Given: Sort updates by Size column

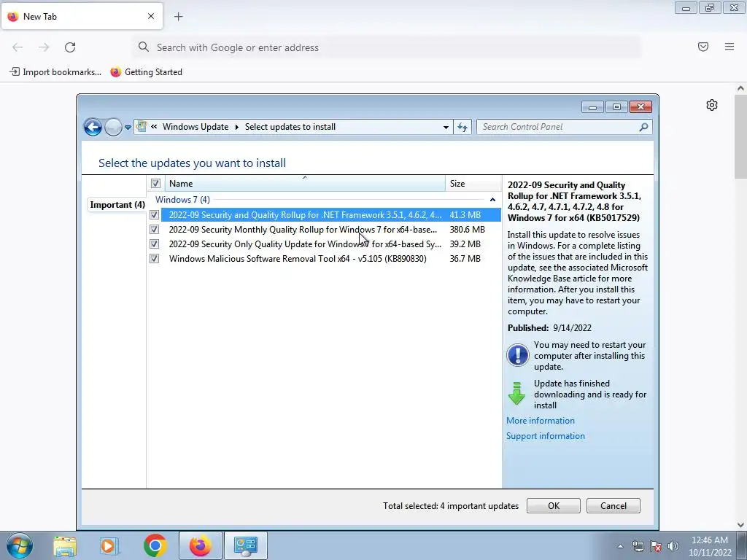Looking at the screenshot, I should (473, 183).
